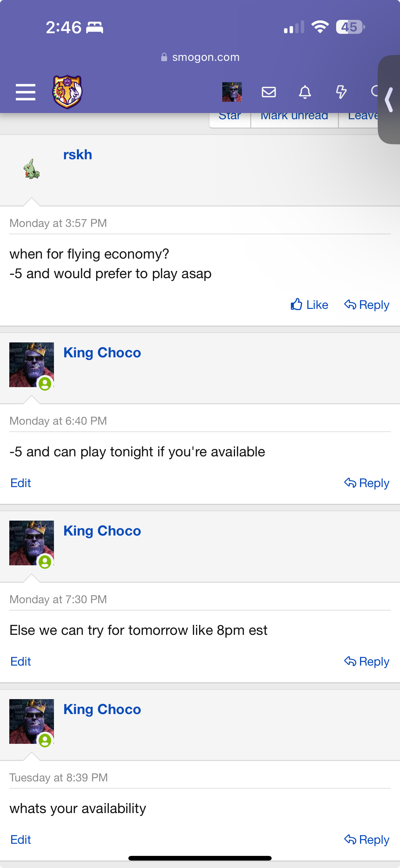Open rskh's profile username link
This screenshot has height=868, width=400.
(78, 155)
